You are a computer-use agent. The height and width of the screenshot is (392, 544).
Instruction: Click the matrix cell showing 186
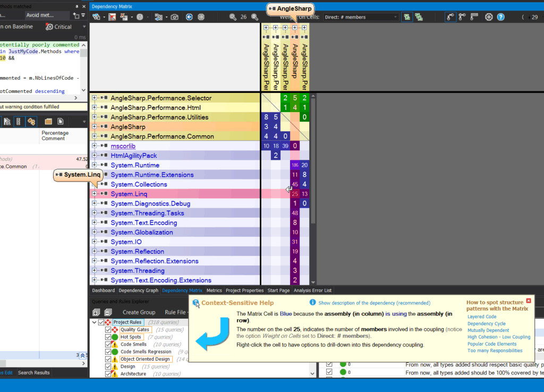295,165
